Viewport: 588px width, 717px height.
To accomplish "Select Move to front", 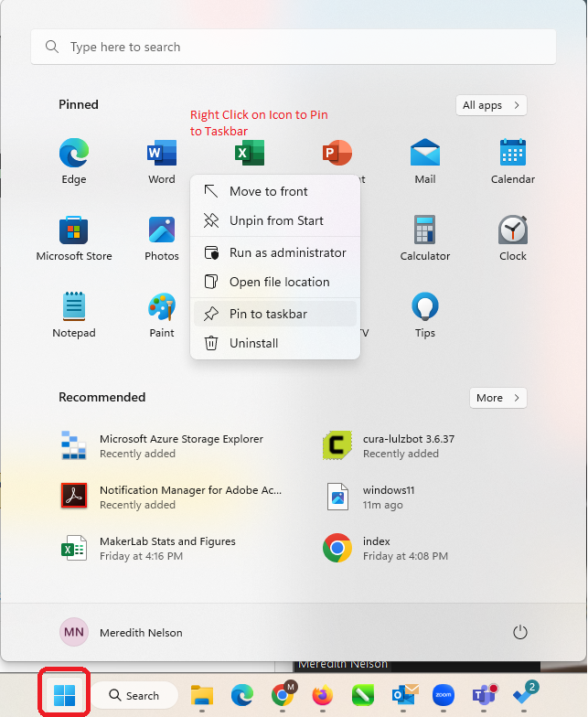I will (274, 191).
